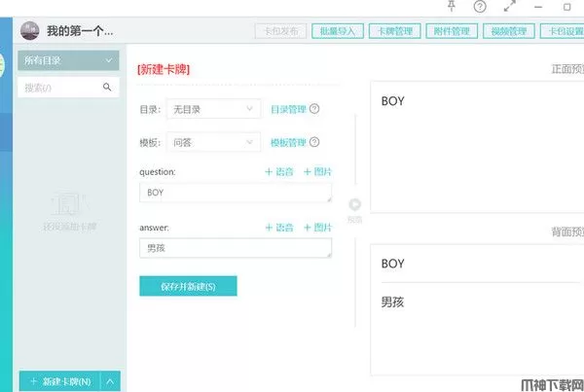The width and height of the screenshot is (584, 392).
Task: Click the fullscreen expand arrows icon
Action: (x=508, y=7)
